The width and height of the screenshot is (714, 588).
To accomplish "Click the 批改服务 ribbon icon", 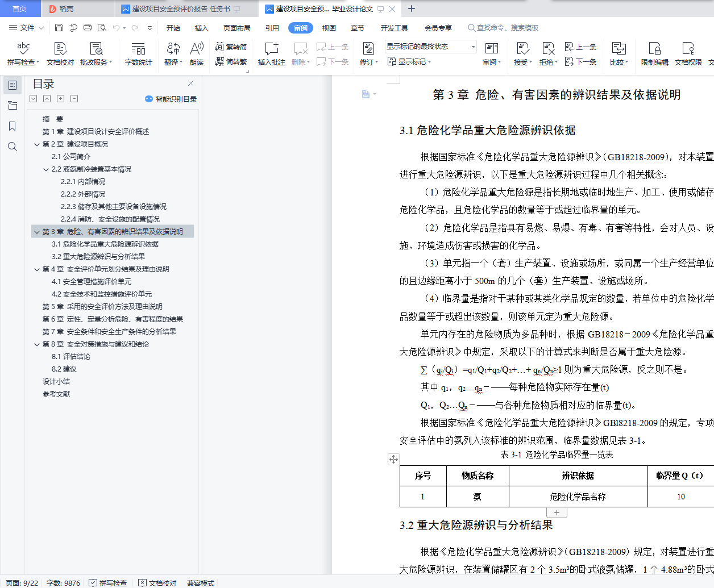I will pyautogui.click(x=96, y=54).
